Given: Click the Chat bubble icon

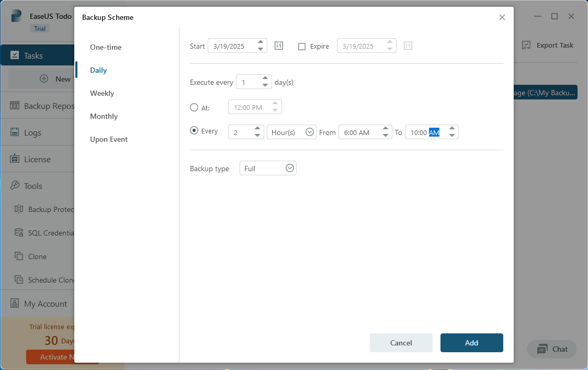Looking at the screenshot, I should [x=542, y=350].
